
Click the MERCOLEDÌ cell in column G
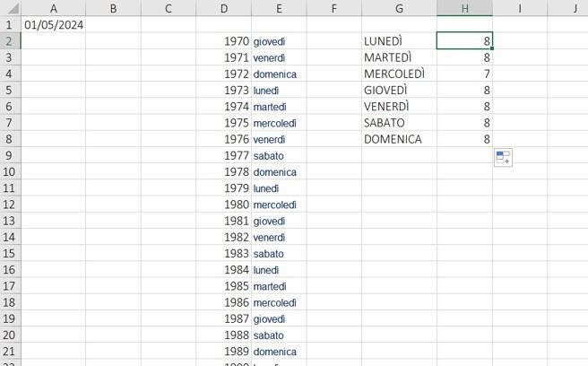tap(400, 74)
